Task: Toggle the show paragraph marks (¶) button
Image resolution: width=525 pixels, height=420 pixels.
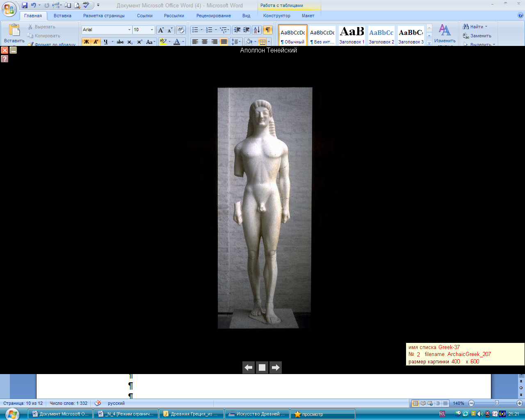Action: 268,30
